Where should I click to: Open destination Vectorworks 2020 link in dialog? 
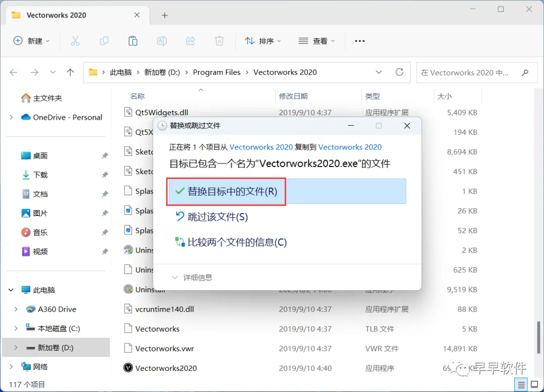point(350,147)
